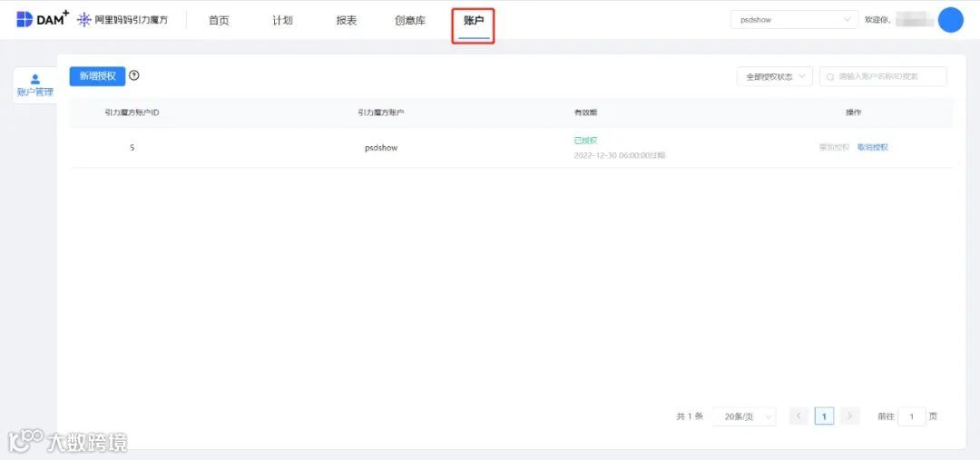Click the DAM+ logo

pos(42,19)
